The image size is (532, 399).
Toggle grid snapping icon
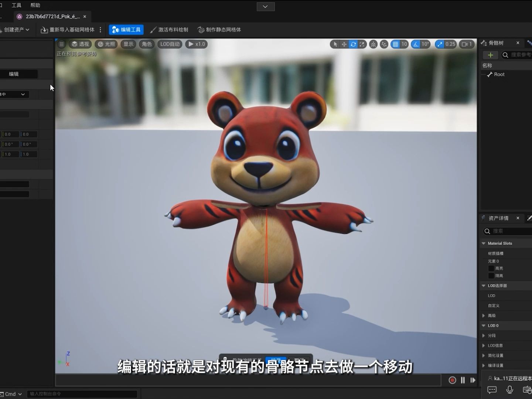pos(396,44)
